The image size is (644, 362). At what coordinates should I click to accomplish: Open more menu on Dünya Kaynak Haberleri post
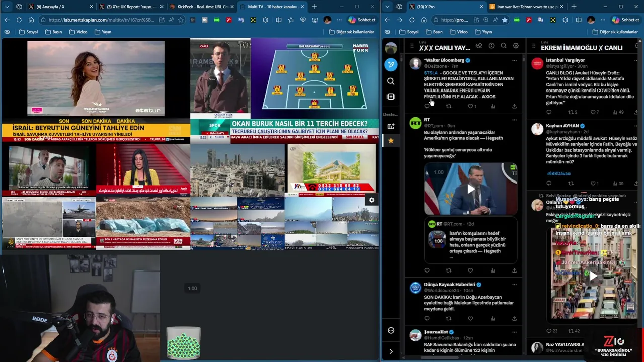click(x=514, y=285)
